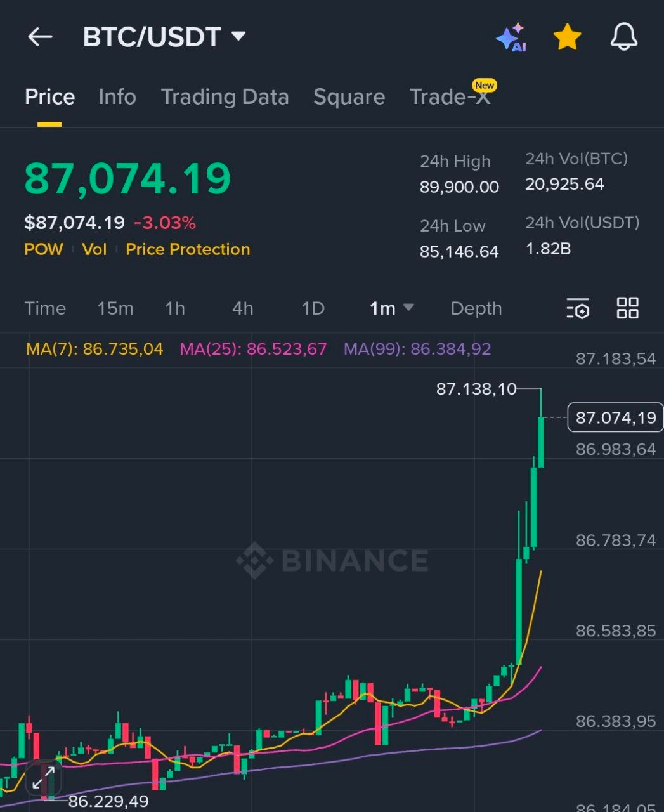Image resolution: width=664 pixels, height=812 pixels.
Task: Open the 1m interval dropdown
Action: tap(391, 308)
